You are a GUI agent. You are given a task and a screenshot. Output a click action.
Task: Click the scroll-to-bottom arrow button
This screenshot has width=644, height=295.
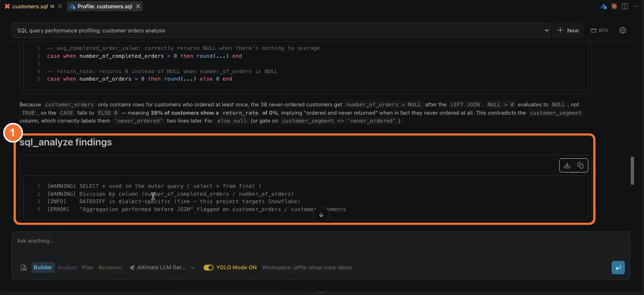(x=321, y=215)
